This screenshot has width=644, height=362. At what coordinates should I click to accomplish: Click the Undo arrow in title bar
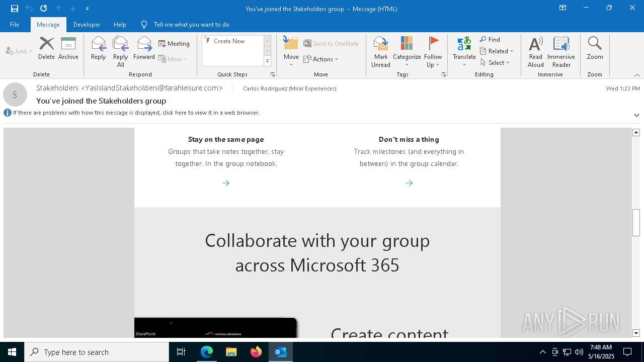tap(29, 9)
